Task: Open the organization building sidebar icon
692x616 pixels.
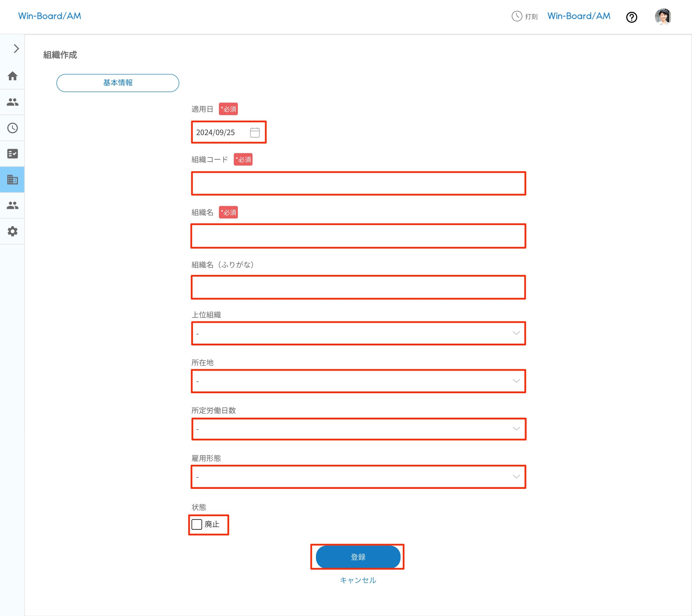Action: (x=12, y=180)
